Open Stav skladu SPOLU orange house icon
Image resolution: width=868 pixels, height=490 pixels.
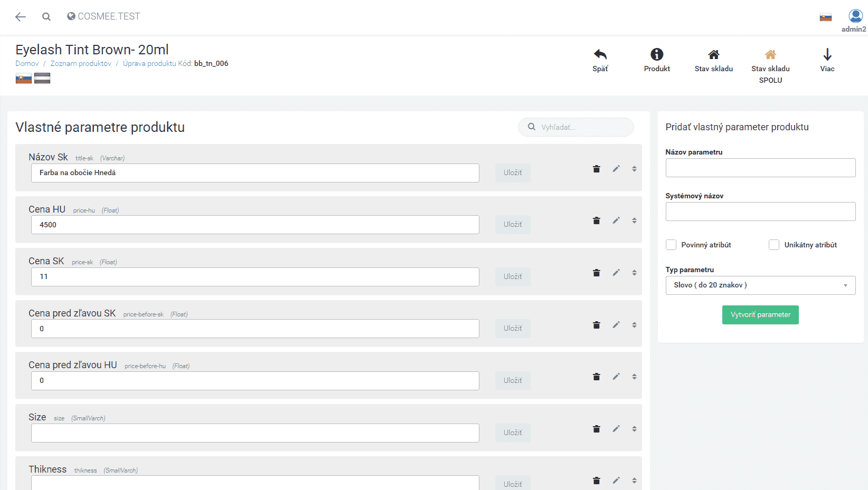click(x=770, y=55)
